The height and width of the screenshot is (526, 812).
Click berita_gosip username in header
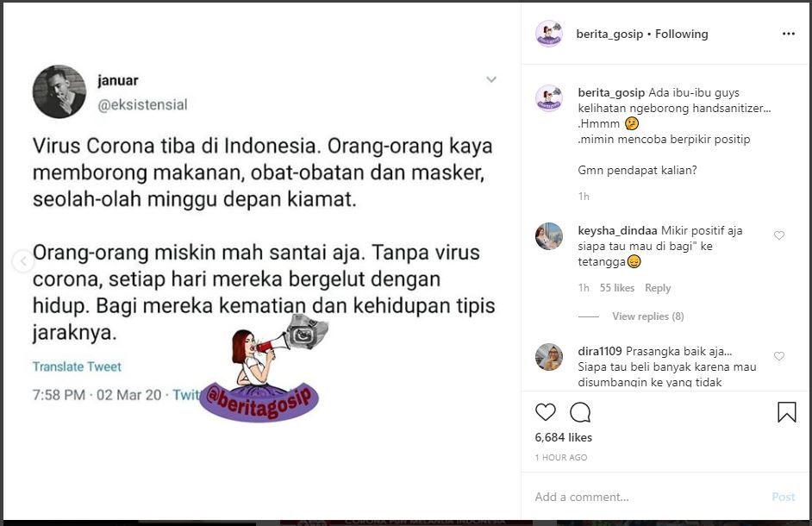609,34
